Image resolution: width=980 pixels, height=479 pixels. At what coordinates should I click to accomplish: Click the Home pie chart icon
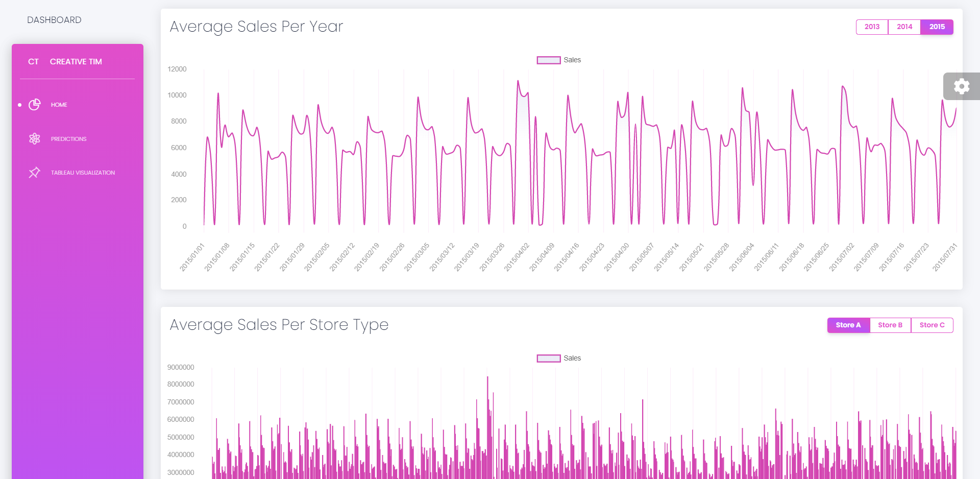[x=35, y=105]
